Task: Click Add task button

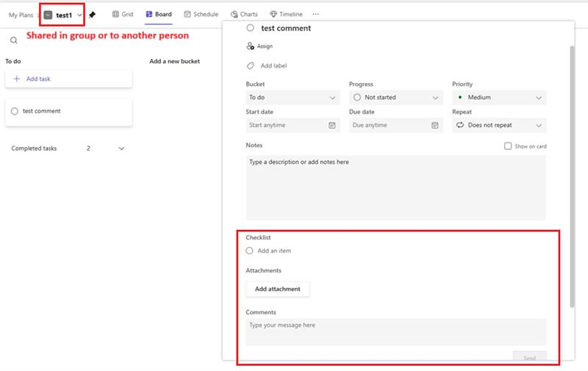Action: tap(68, 79)
